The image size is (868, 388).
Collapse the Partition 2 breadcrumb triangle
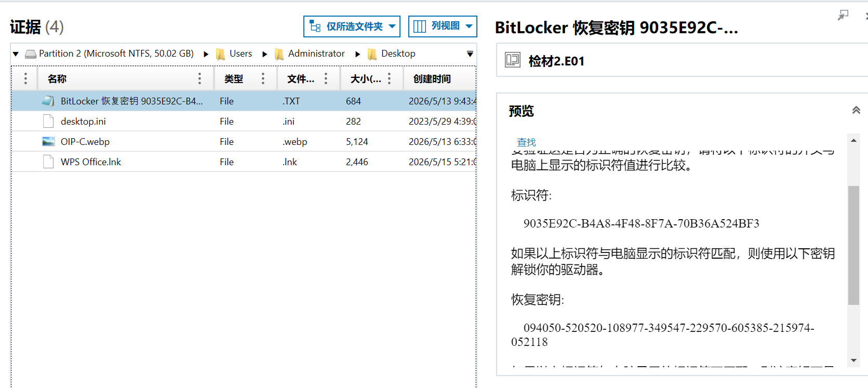pyautogui.click(x=16, y=54)
